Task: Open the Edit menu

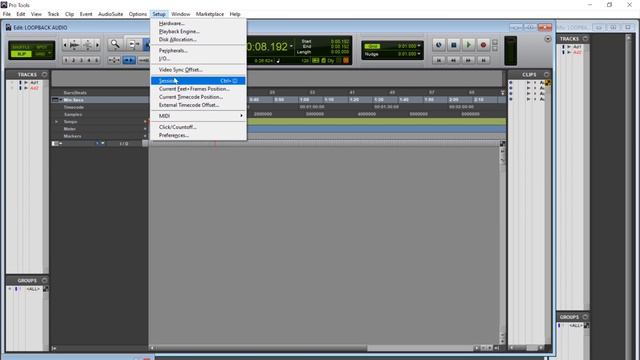Action: tap(20, 14)
